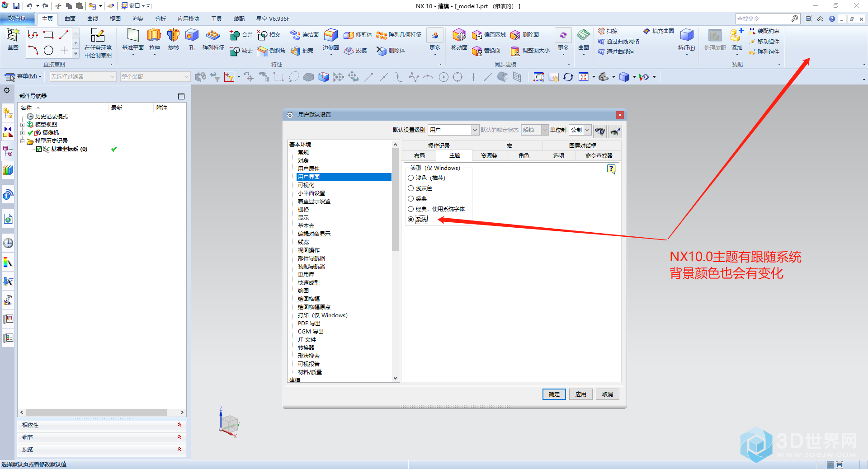Viewport: 868px width, 469px height.
Task: Click the help question mark icon in dialog
Action: [611, 169]
